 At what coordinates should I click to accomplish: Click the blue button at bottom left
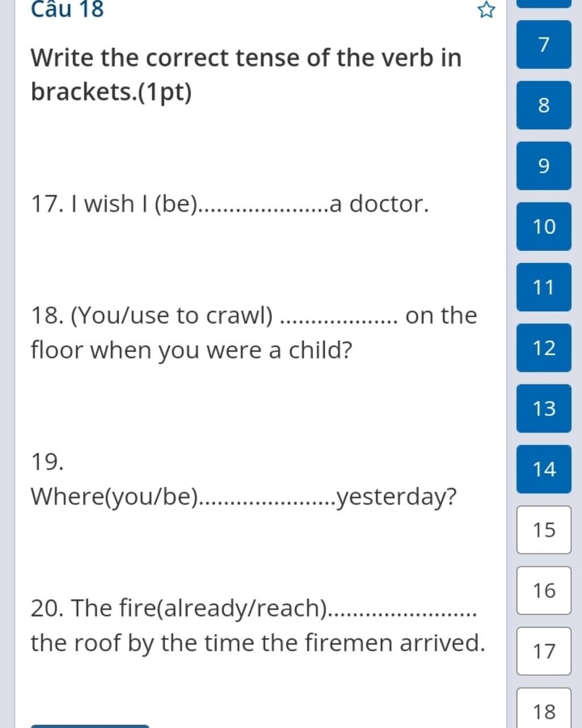[90, 726]
